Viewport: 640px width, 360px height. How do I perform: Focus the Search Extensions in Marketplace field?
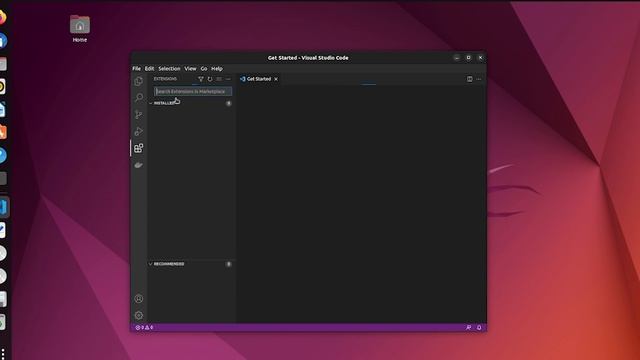[193, 91]
